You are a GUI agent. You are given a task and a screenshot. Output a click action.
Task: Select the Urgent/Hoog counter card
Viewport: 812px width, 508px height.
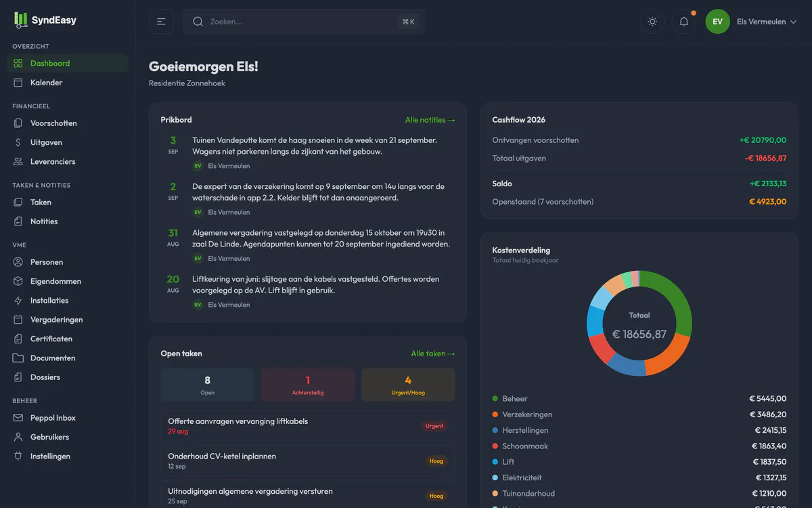pyautogui.click(x=408, y=385)
